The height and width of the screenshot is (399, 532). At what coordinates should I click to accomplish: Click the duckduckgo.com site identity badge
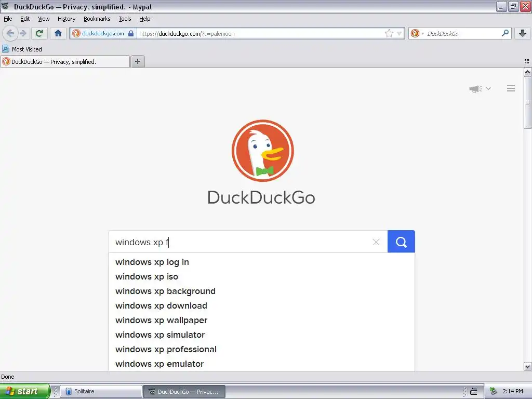103,33
